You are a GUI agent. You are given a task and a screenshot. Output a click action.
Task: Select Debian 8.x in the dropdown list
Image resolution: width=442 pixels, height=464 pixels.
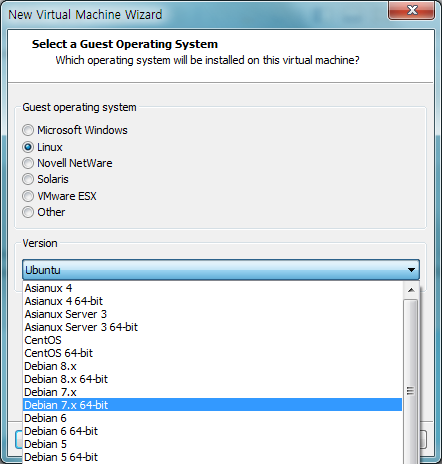point(212,366)
